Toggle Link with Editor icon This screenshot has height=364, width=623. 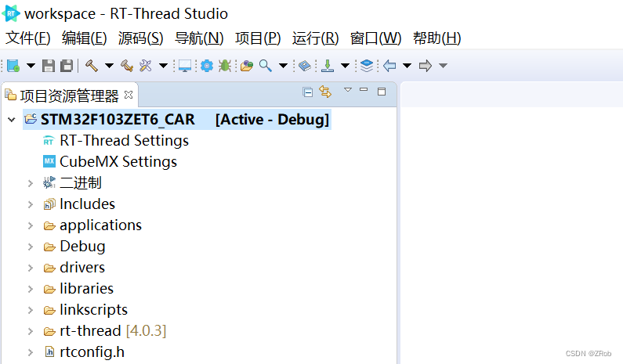(x=325, y=92)
